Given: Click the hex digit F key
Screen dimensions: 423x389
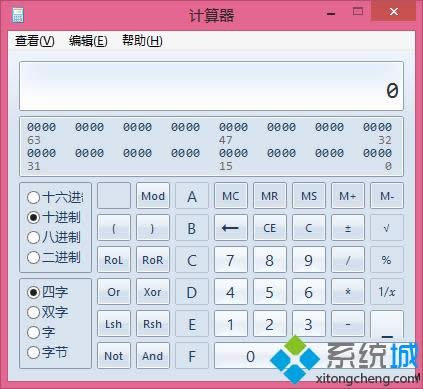Looking at the screenshot, I should (x=192, y=356).
